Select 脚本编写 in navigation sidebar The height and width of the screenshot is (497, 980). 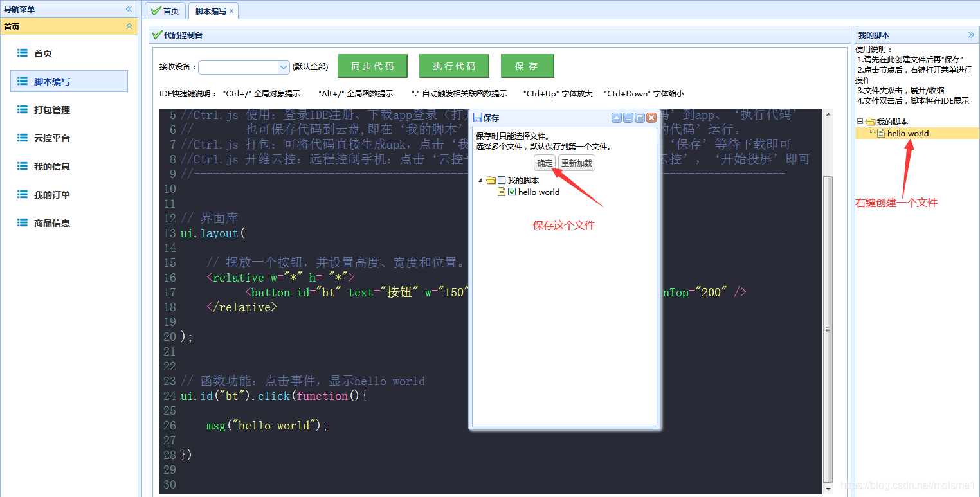point(69,82)
